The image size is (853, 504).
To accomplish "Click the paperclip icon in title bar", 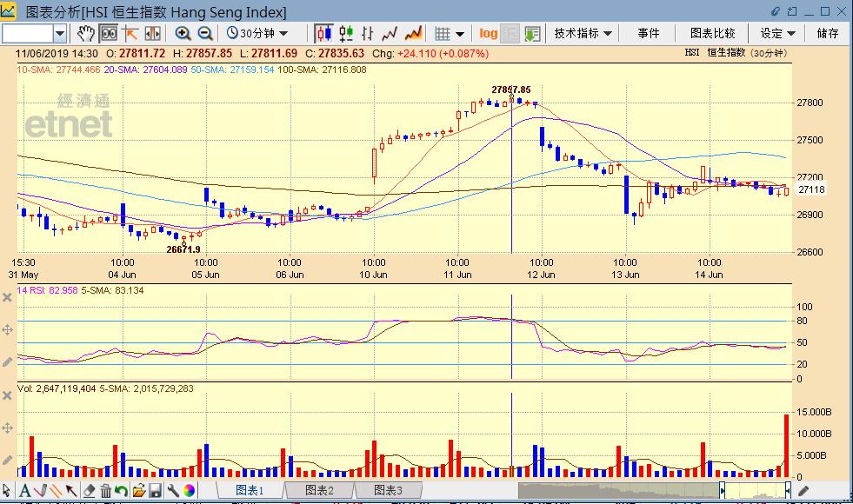I will click(x=776, y=11).
